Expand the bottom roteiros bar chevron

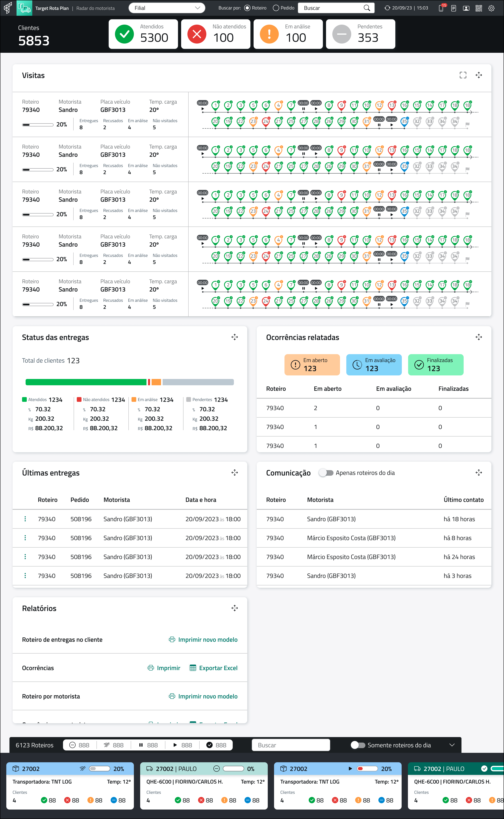click(x=452, y=745)
